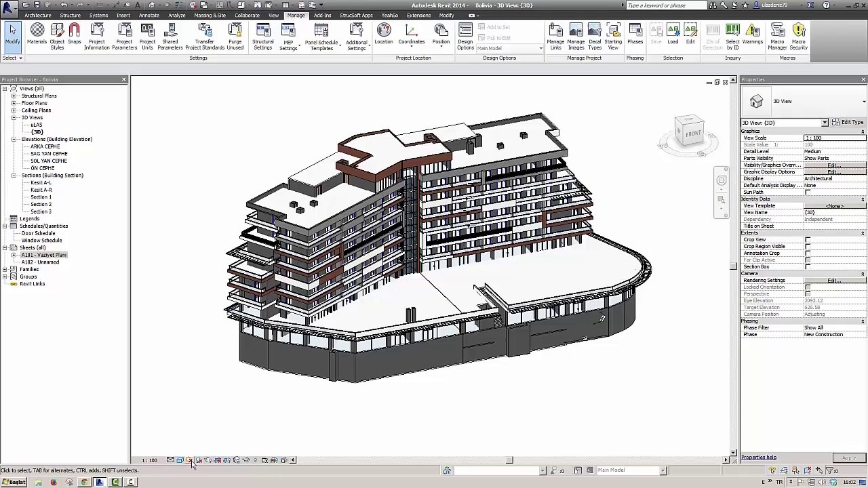Click the Edit Type button
The height and width of the screenshot is (488, 868).
pyautogui.click(x=848, y=123)
